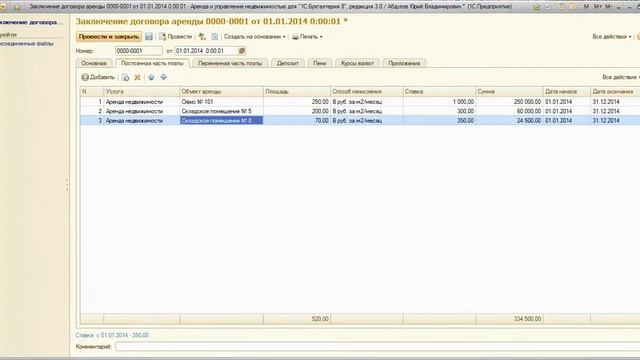Click the M+ button in title bar

pos(598,7)
